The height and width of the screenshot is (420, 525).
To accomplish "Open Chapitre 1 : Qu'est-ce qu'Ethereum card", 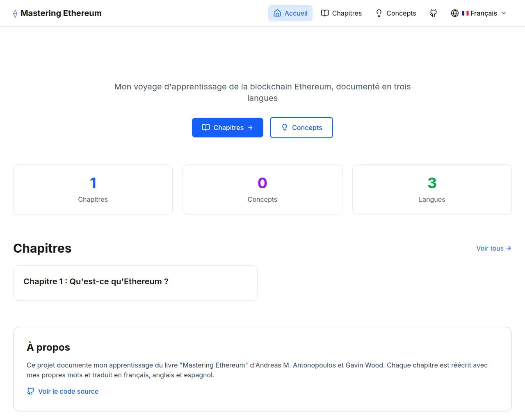I will coord(135,283).
